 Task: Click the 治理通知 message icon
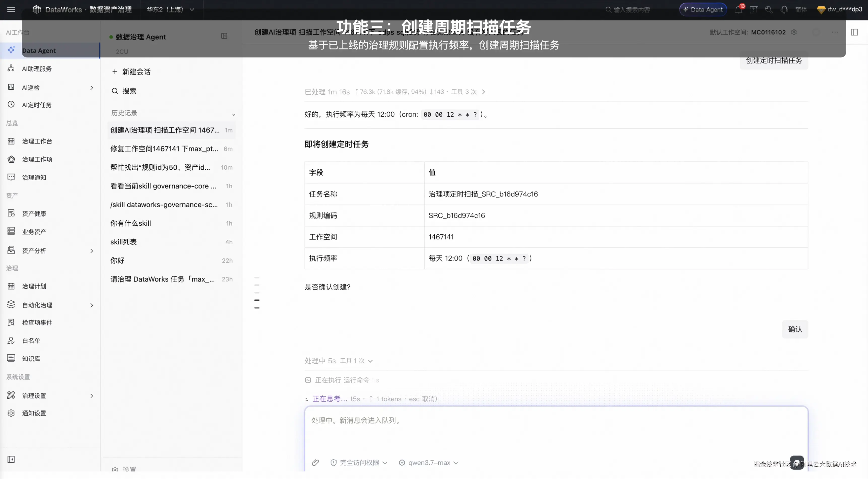[x=11, y=177]
